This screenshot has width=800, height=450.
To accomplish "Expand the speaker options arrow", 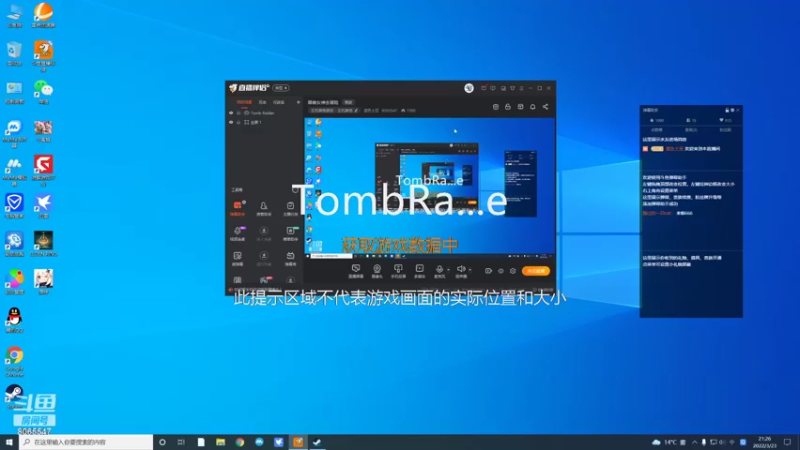I will click(x=470, y=269).
